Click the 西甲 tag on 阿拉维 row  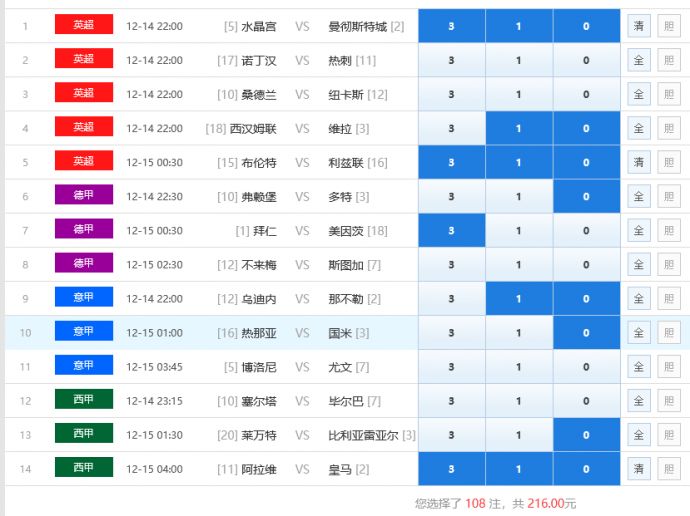(x=84, y=468)
